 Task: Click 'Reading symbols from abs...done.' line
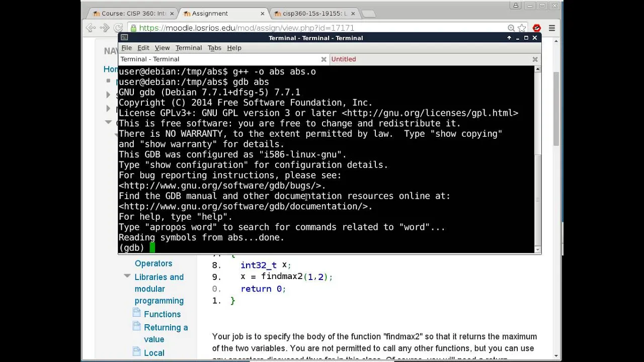coord(201,238)
